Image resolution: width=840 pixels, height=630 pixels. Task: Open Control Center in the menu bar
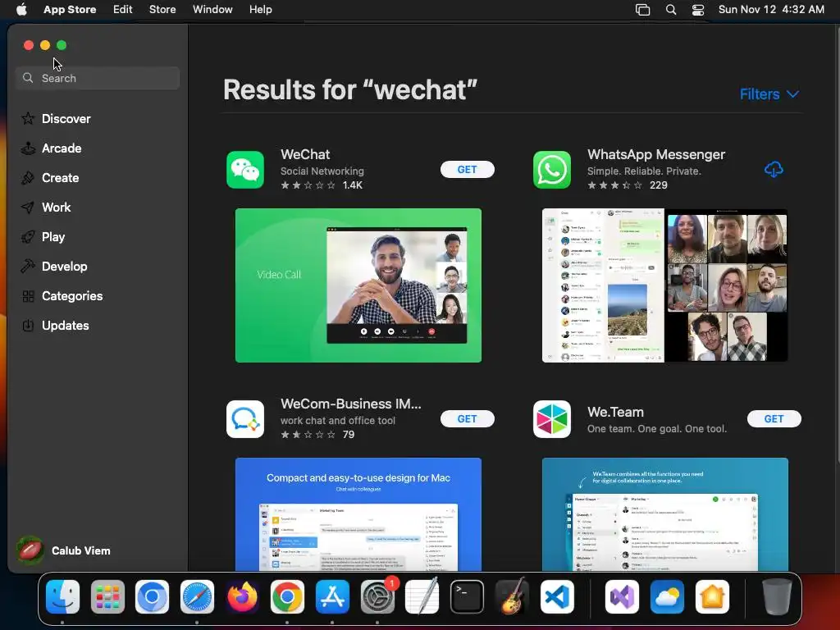click(x=698, y=10)
